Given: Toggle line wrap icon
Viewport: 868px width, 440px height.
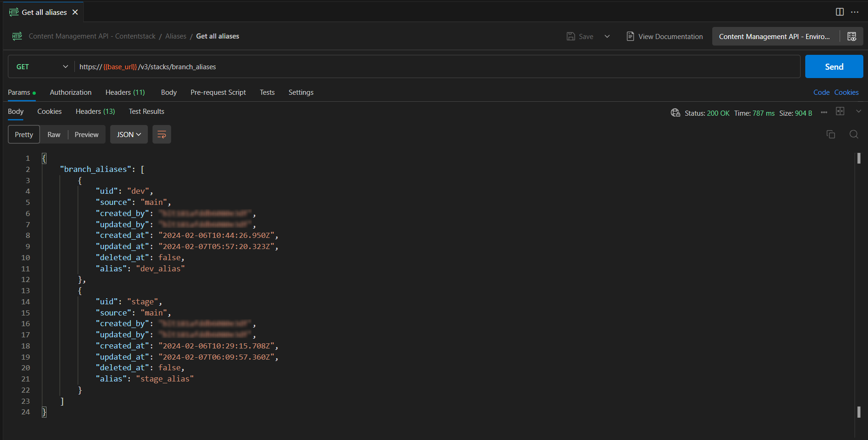Looking at the screenshot, I should 162,134.
